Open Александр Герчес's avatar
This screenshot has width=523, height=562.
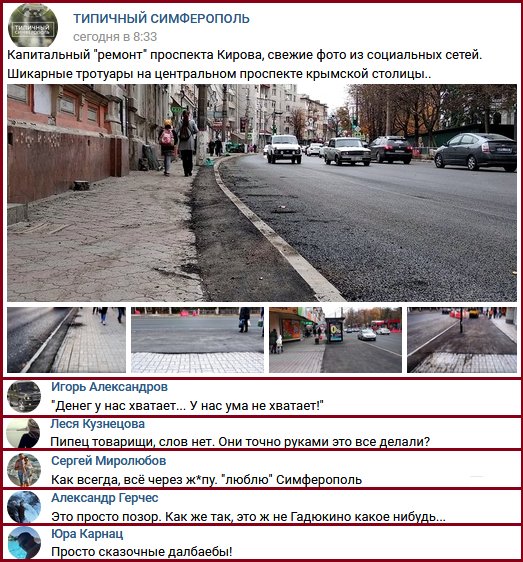24,506
